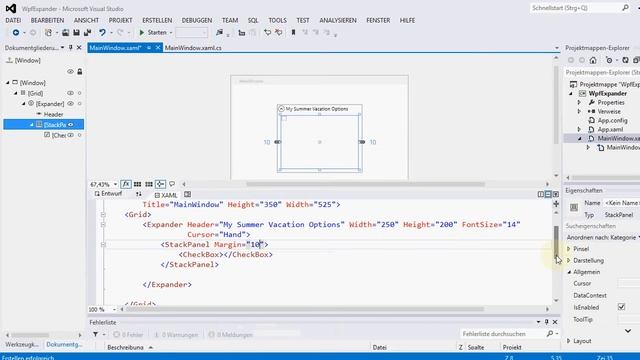
Task: Close the MainWindow.xaml tab
Action: coord(158,48)
